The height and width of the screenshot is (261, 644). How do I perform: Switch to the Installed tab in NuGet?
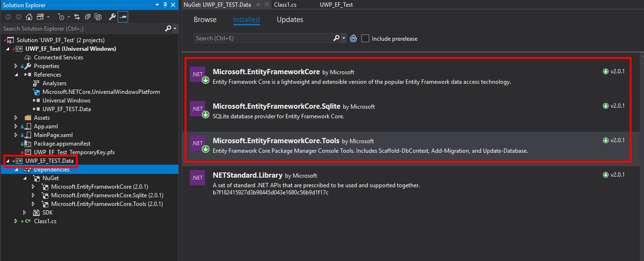click(246, 20)
